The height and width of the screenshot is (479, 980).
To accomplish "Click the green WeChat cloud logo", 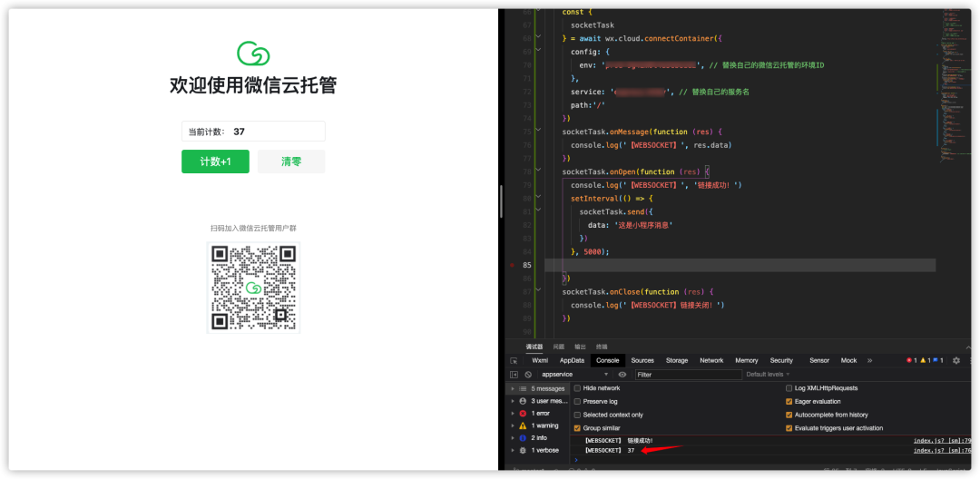I will (x=253, y=54).
